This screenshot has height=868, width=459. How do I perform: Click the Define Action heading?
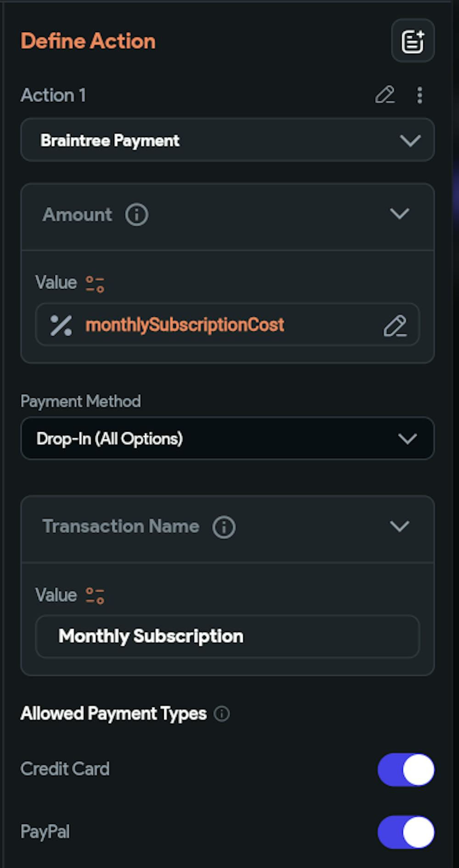click(88, 41)
